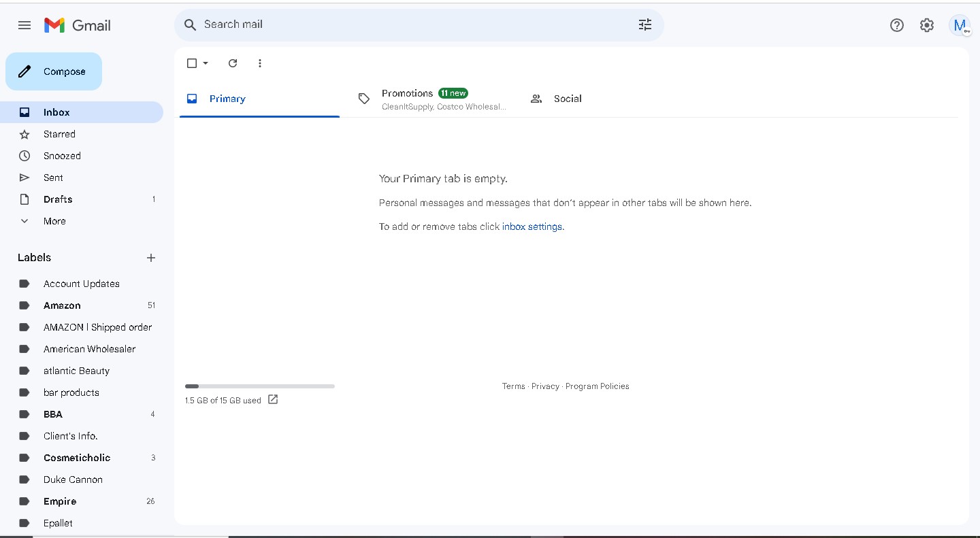Click the 11 new Promotions badge
This screenshot has height=538, width=980.
tap(453, 93)
